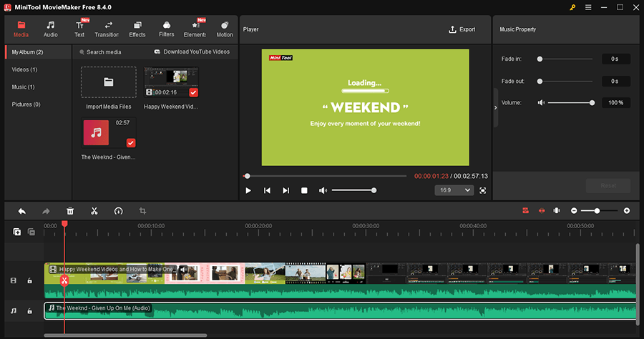644x339 pixels.
Task: Open the Elements tab
Action: (x=195, y=29)
